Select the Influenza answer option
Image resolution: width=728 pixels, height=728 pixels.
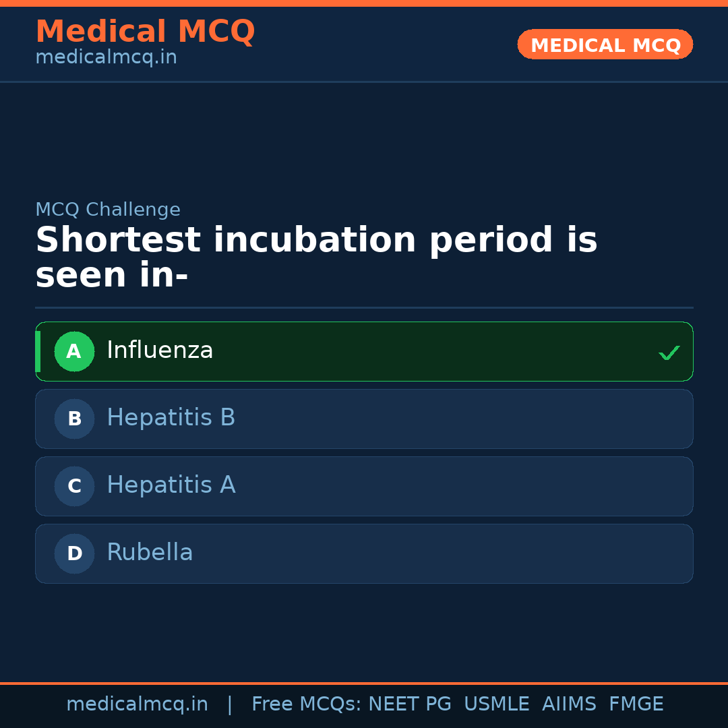click(160, 351)
